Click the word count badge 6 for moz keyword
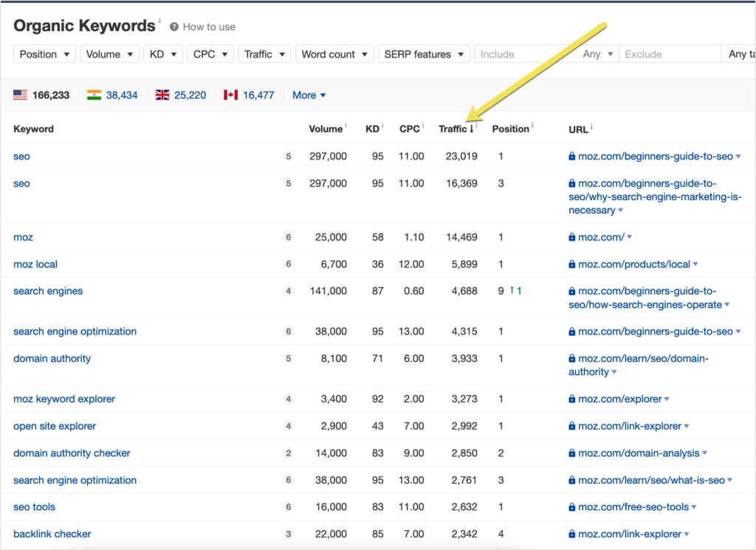The height and width of the screenshot is (550, 756). point(289,237)
